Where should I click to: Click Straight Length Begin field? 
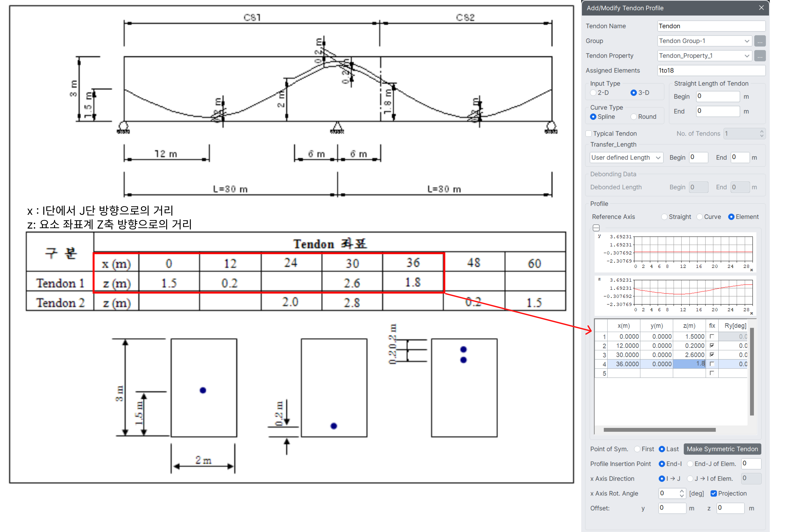718,96
